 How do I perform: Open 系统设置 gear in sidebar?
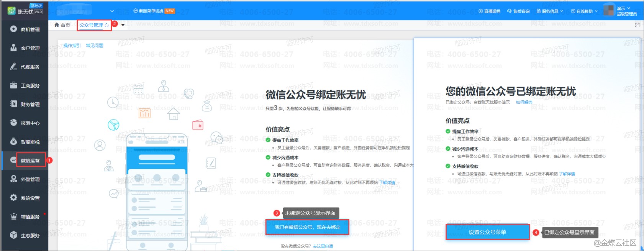[x=14, y=198]
